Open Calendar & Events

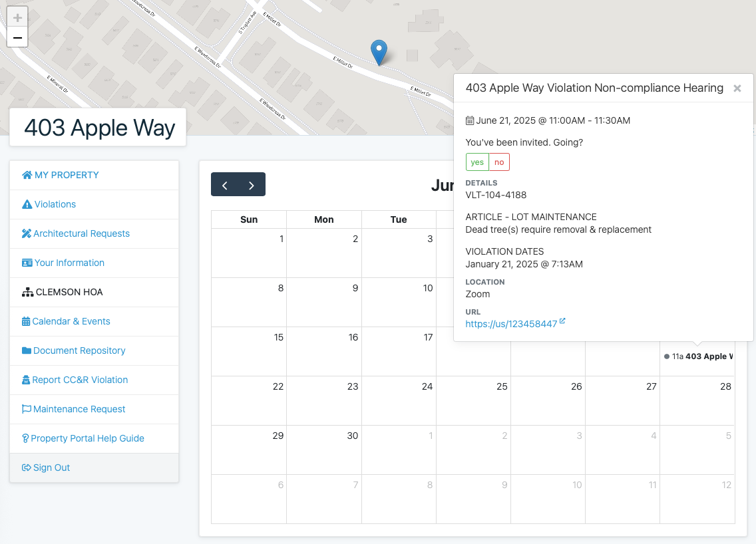coord(94,321)
